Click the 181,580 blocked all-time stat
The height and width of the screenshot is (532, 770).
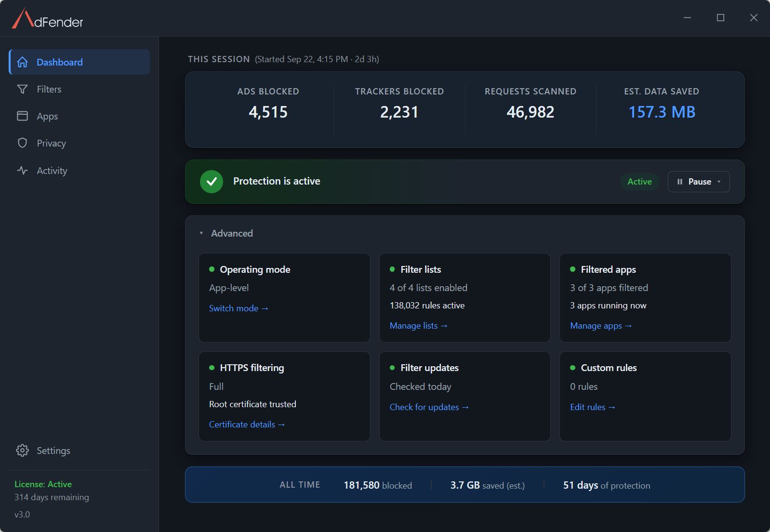tap(378, 485)
